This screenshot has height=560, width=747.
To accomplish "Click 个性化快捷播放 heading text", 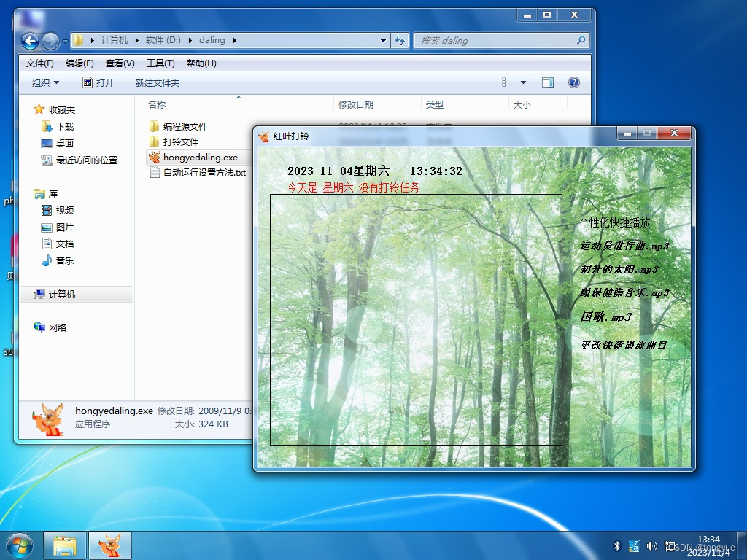I will pyautogui.click(x=614, y=222).
